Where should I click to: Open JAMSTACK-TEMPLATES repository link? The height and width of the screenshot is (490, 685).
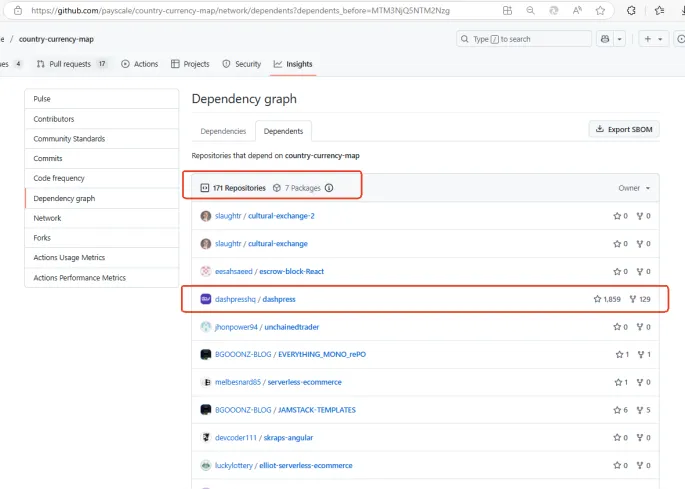317,410
